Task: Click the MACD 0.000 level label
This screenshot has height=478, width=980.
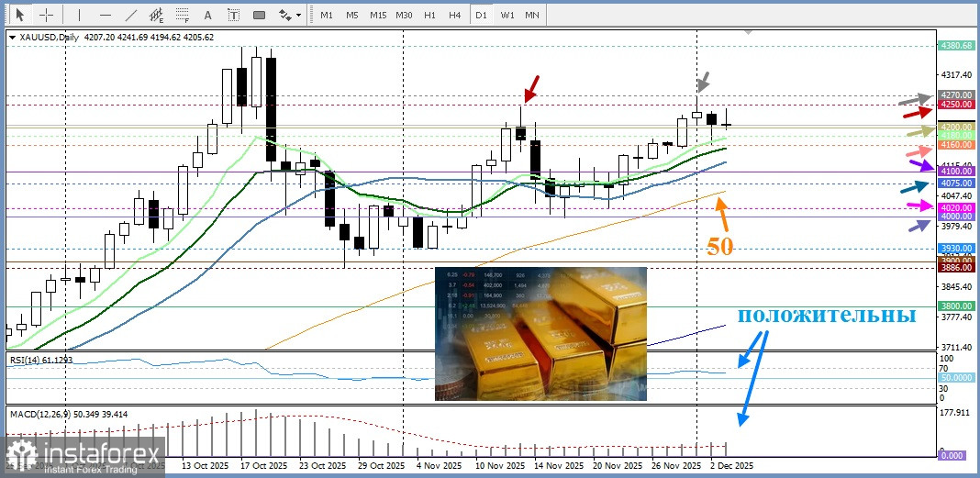Action: [x=952, y=455]
